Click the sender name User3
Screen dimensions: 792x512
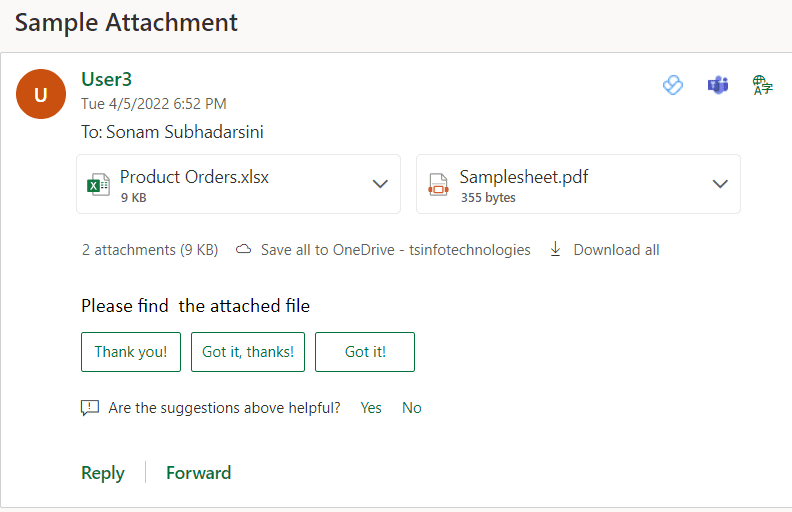click(x=107, y=79)
